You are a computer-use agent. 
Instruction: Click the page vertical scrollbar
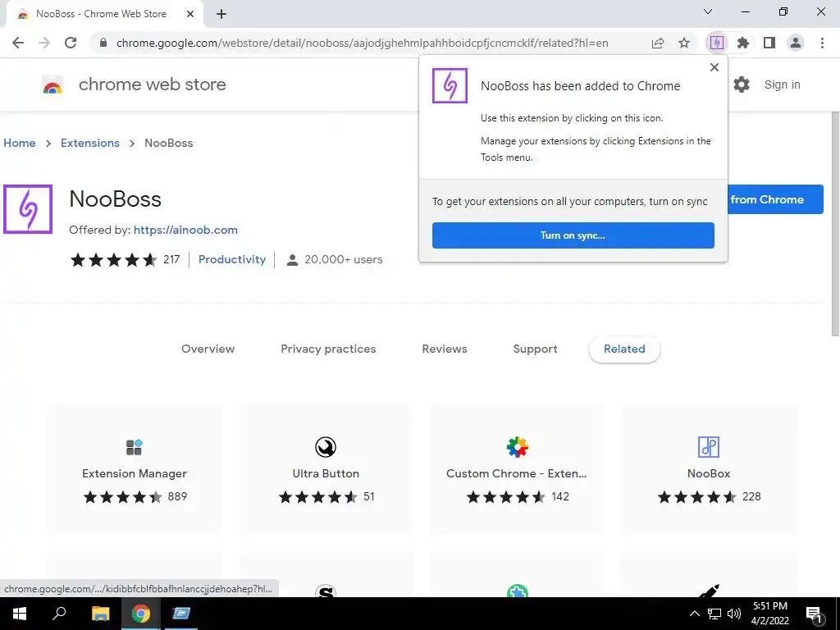tap(835, 224)
